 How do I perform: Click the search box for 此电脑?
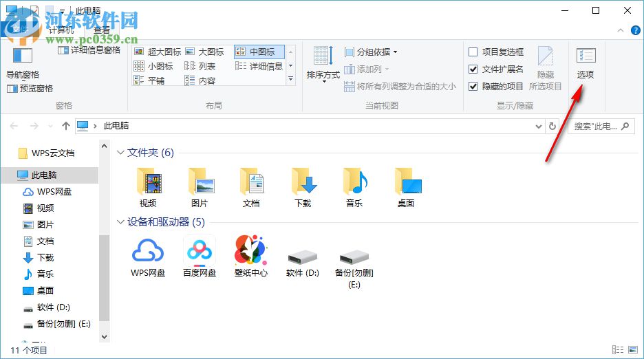coord(601,126)
